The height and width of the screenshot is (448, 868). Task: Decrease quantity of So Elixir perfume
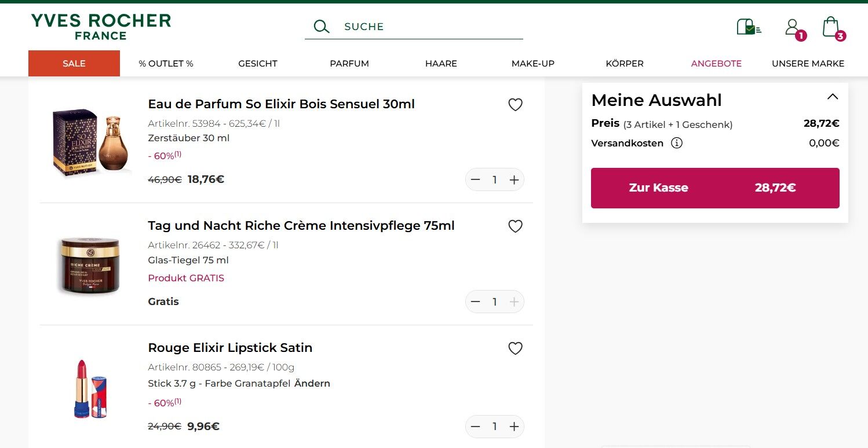[476, 180]
